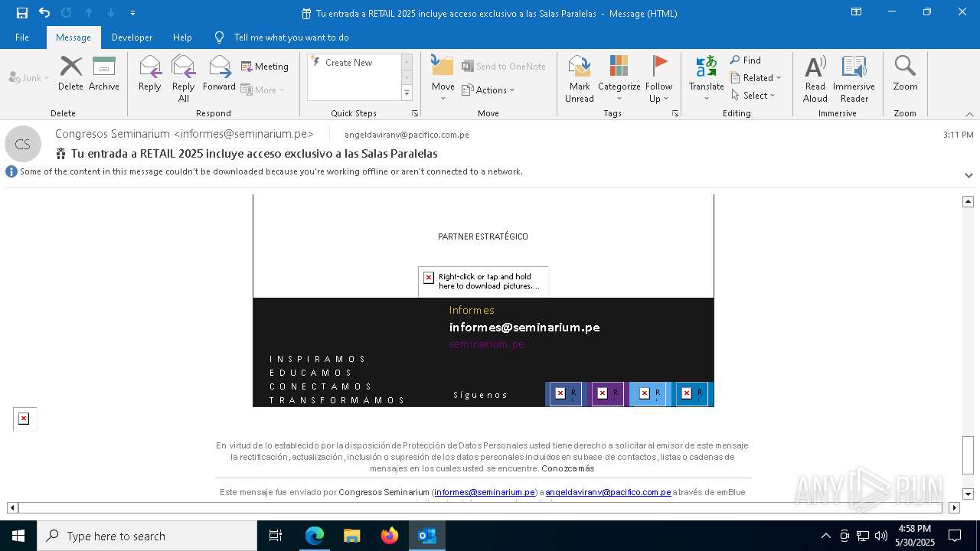Mark the message as Unread

580,78
